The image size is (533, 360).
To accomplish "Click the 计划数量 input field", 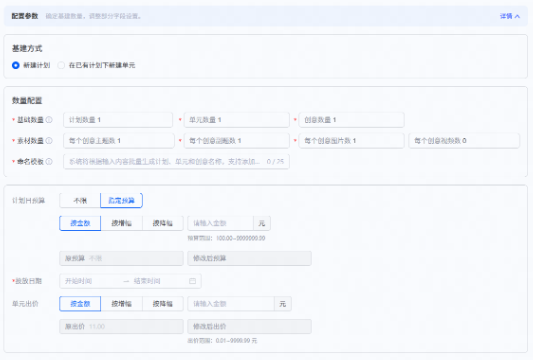I will [118, 120].
